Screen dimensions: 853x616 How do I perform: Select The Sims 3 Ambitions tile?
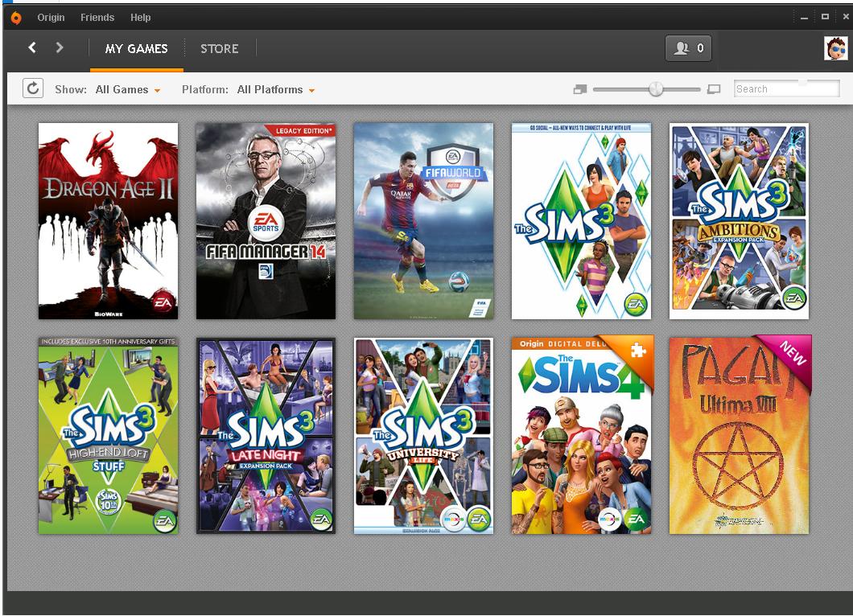[x=739, y=220]
